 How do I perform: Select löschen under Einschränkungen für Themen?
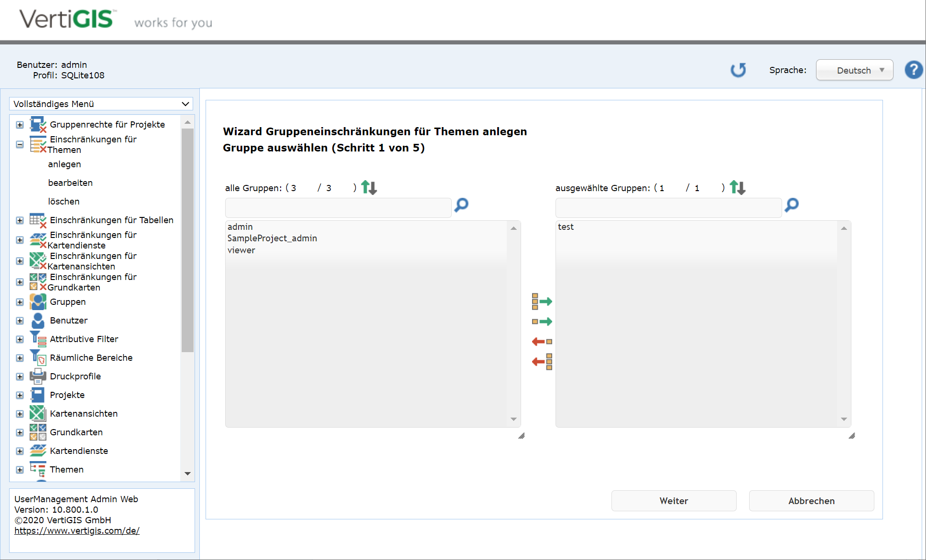[x=64, y=201]
